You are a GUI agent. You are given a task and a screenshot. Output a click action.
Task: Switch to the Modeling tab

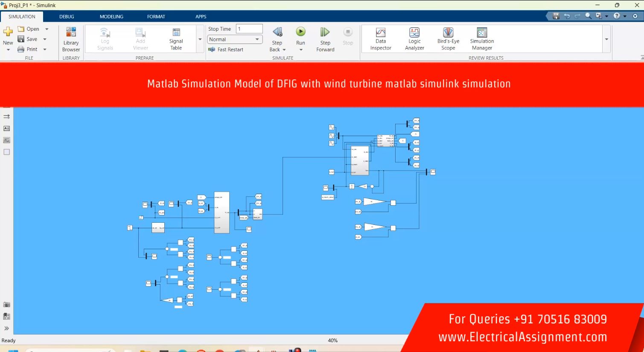pos(111,17)
